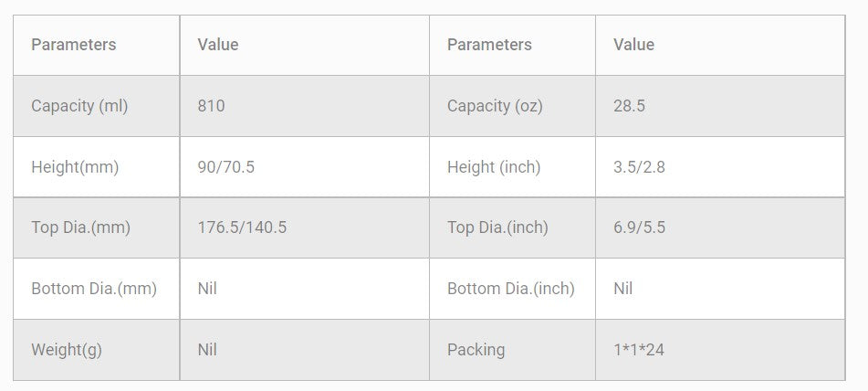This screenshot has height=391, width=868.
Task: Click the Bottom Dia.(mm) cell
Action: tap(94, 289)
